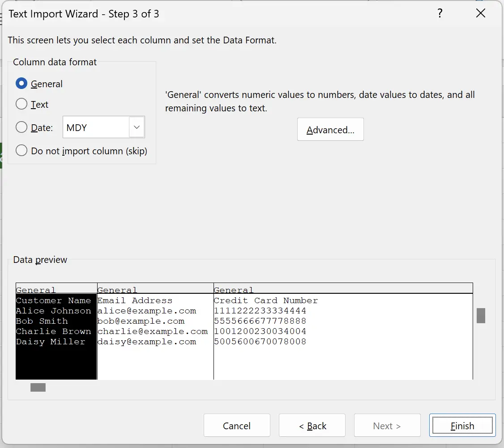
Task: Open wizard help with the question mark
Action: (440, 13)
